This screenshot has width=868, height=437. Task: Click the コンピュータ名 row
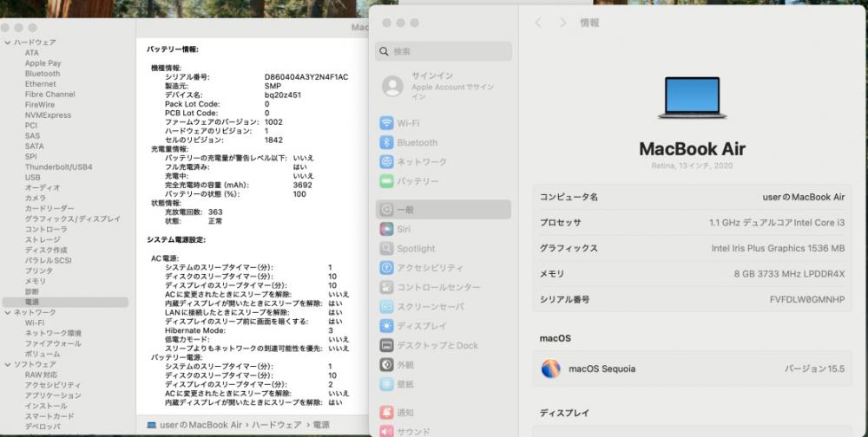tap(692, 197)
